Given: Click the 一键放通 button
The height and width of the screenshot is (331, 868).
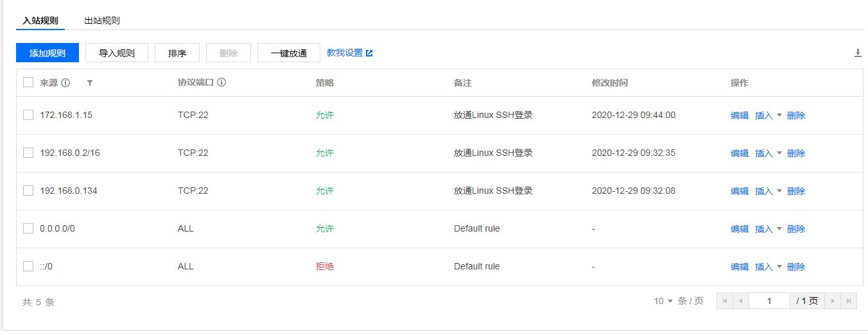Looking at the screenshot, I should click(289, 53).
